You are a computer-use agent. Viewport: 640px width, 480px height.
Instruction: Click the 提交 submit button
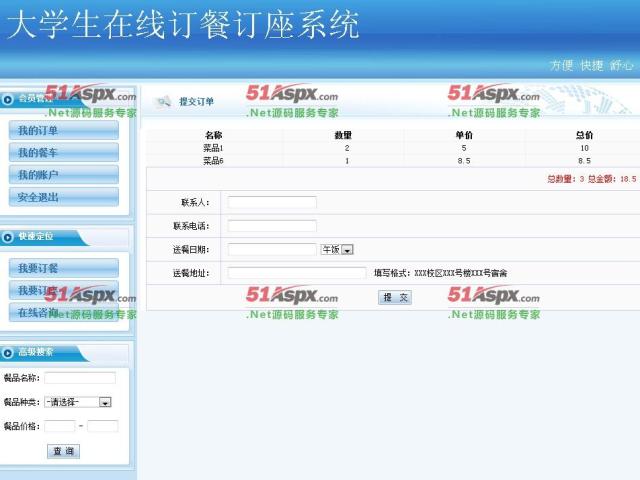point(395,297)
